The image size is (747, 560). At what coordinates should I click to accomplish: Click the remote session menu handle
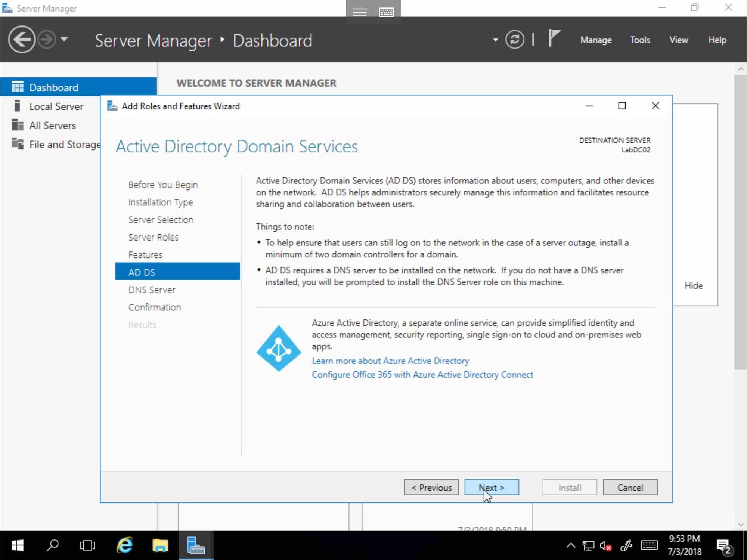coord(359,12)
